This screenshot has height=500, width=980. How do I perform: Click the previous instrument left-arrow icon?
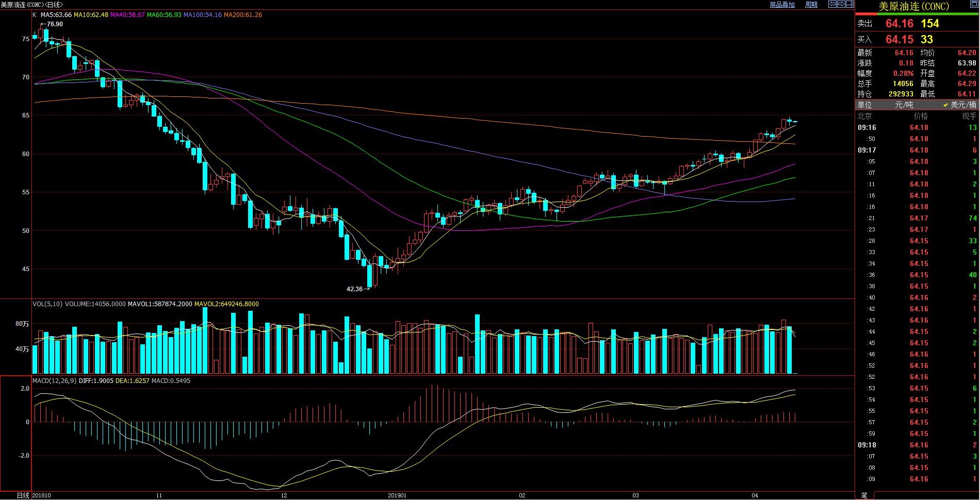(x=832, y=4)
